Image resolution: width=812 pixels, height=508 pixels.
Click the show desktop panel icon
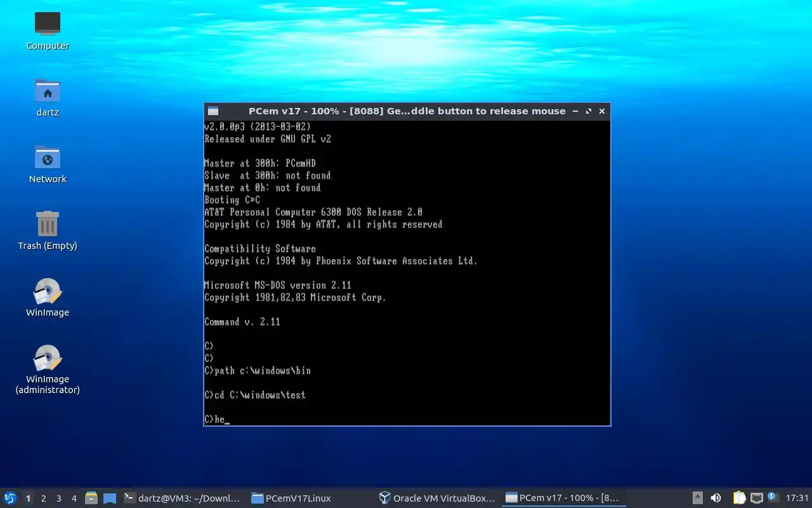click(x=109, y=498)
